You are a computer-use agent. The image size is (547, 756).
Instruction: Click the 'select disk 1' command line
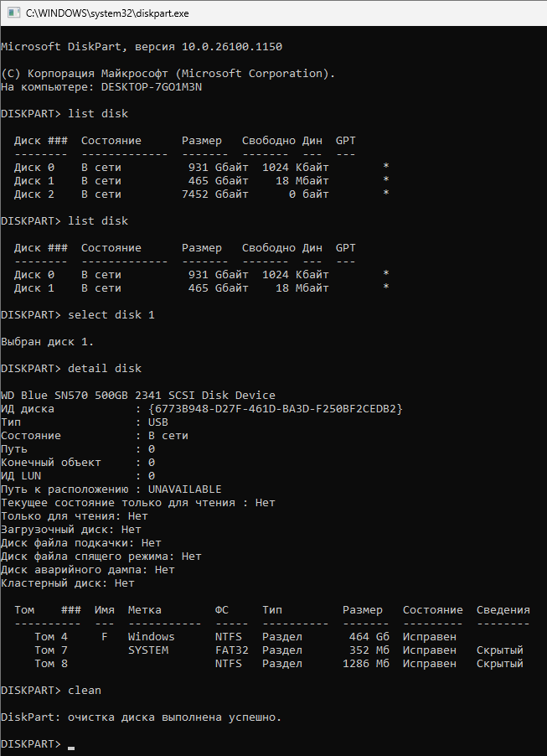click(x=78, y=315)
